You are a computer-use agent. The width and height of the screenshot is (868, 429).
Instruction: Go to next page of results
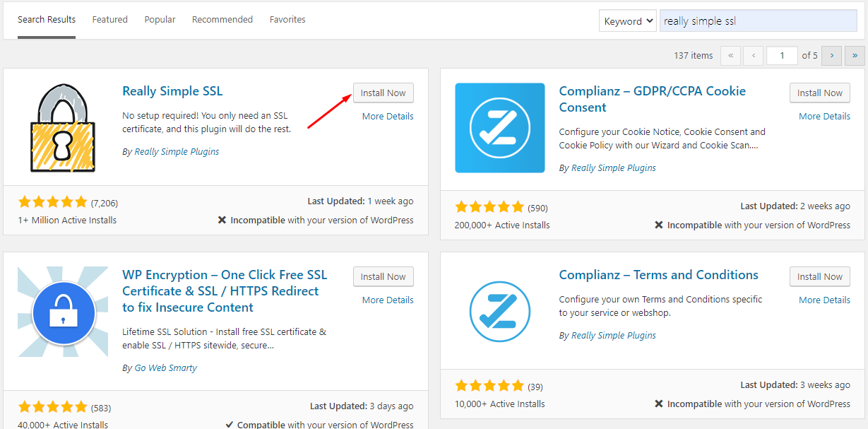pos(831,55)
